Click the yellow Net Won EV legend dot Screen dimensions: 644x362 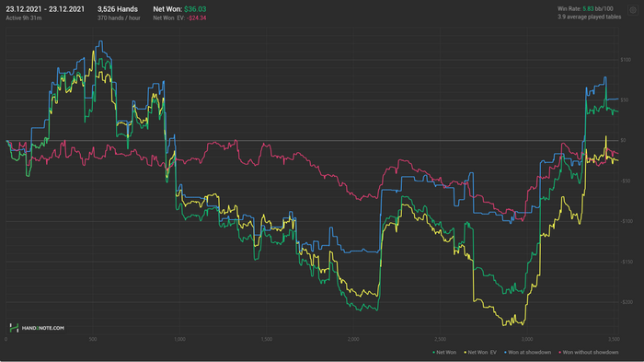(466, 353)
